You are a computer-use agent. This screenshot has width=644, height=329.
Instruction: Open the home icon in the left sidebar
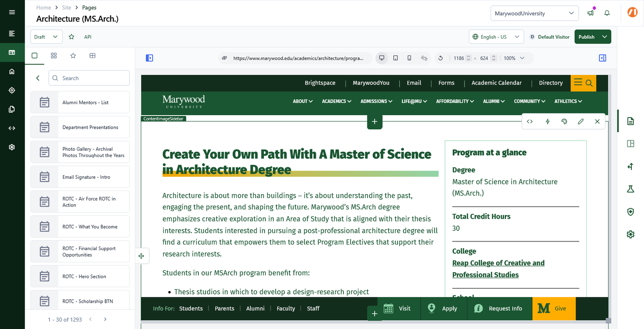click(12, 71)
